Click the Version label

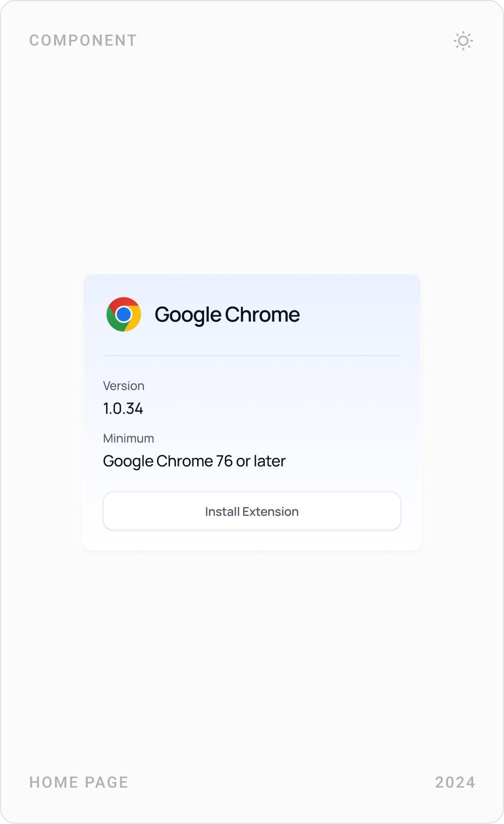124,386
